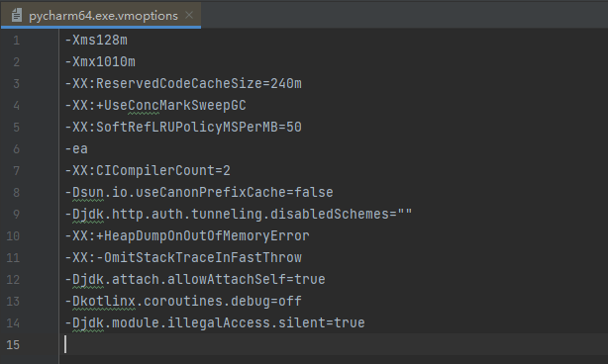Select the pycharm64.exe.vmoptions tab
The image size is (608, 364).
tap(101, 15)
